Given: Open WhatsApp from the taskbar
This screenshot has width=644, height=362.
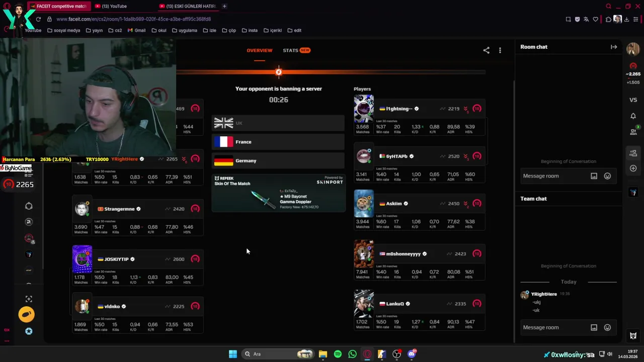Looking at the screenshot, I should pyautogui.click(x=352, y=354).
